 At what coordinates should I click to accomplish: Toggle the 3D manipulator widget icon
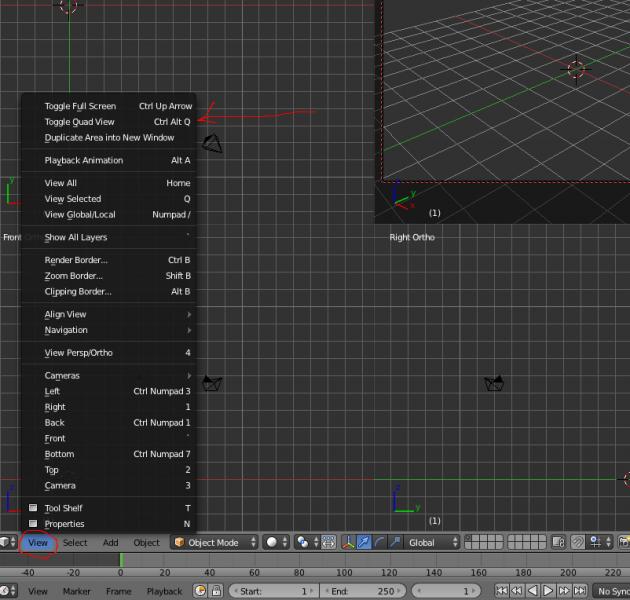348,542
